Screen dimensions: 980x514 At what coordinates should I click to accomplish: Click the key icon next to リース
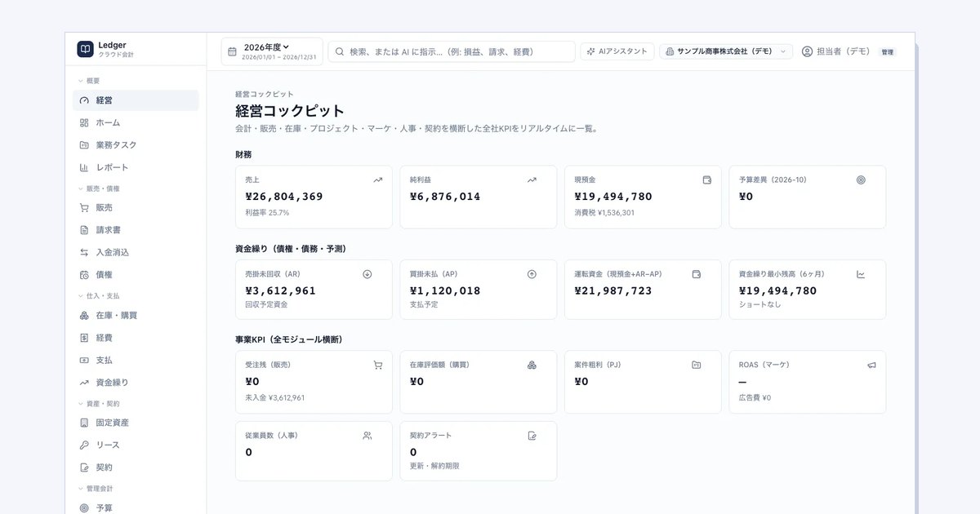[84, 445]
